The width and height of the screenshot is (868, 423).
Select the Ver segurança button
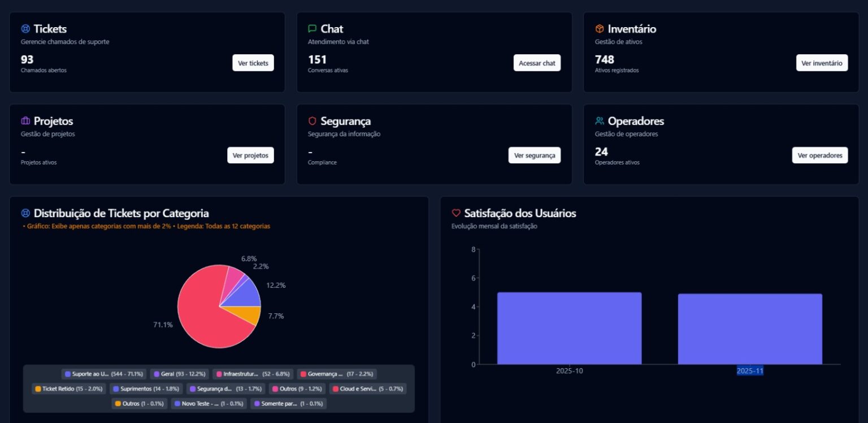(534, 155)
